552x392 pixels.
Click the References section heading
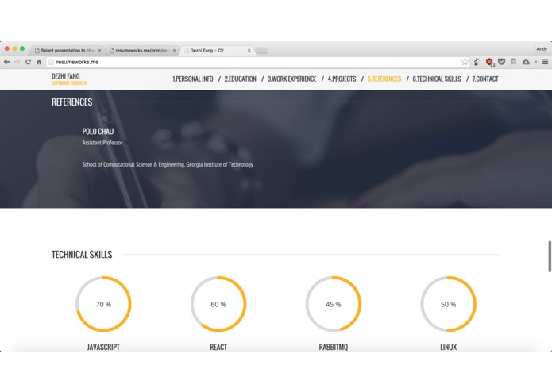71,102
